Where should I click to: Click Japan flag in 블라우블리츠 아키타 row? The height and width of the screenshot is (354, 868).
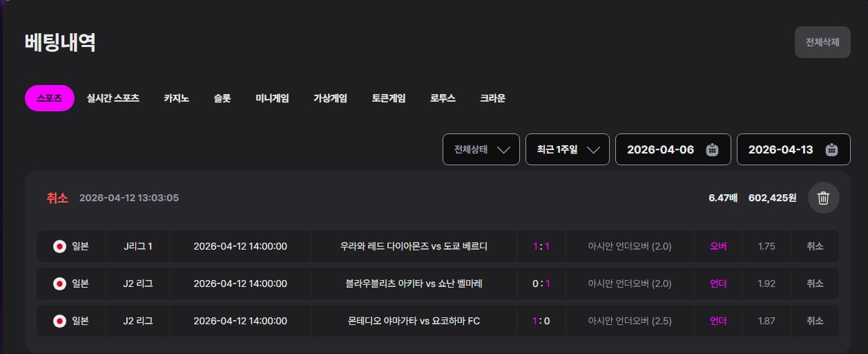59,283
